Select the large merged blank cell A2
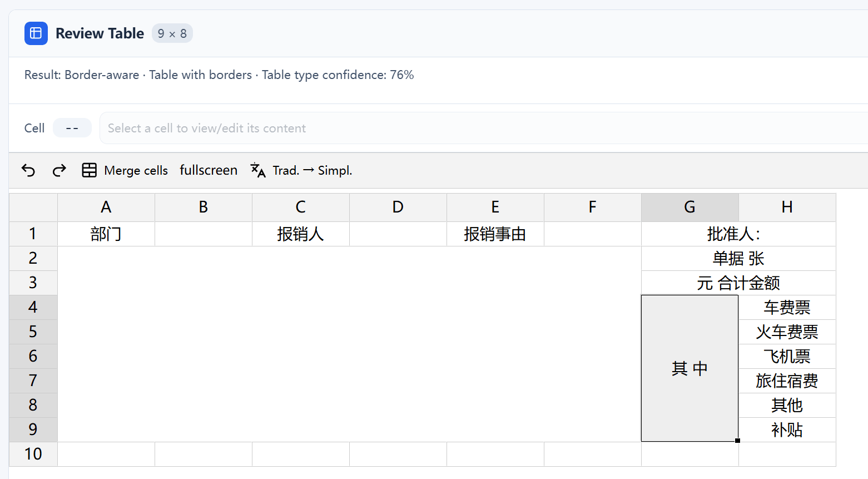The width and height of the screenshot is (868, 479). (349, 344)
